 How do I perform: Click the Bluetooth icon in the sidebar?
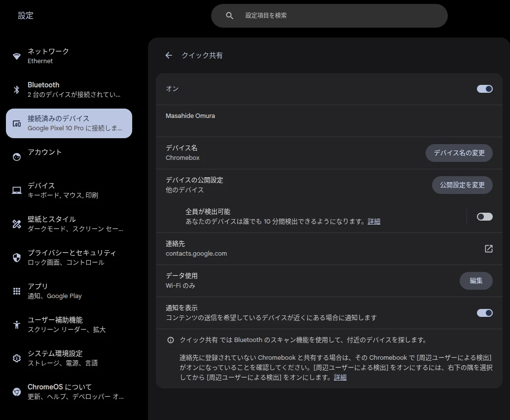(x=16, y=89)
